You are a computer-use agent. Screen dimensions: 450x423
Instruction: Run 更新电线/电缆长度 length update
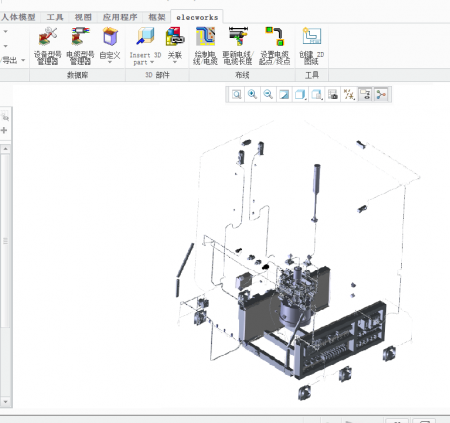point(238,46)
